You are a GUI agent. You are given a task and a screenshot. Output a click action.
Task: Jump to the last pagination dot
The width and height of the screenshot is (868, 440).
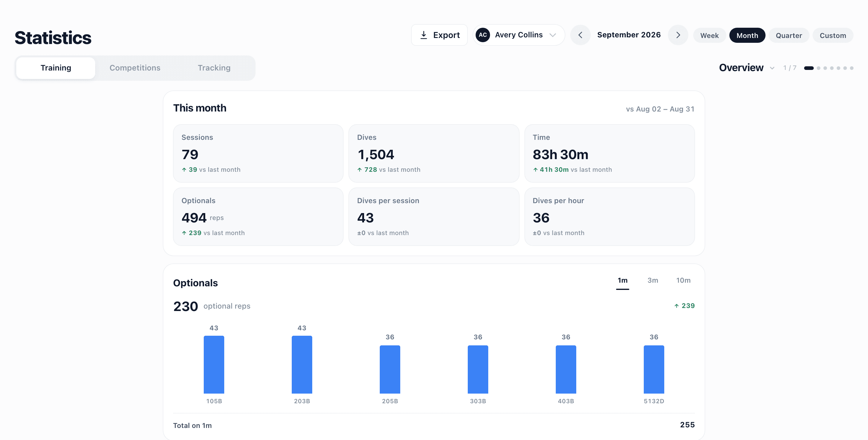click(851, 68)
